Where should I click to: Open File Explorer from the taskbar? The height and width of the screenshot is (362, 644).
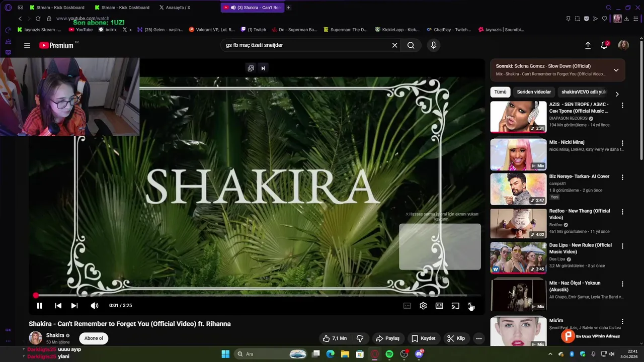(x=345, y=354)
